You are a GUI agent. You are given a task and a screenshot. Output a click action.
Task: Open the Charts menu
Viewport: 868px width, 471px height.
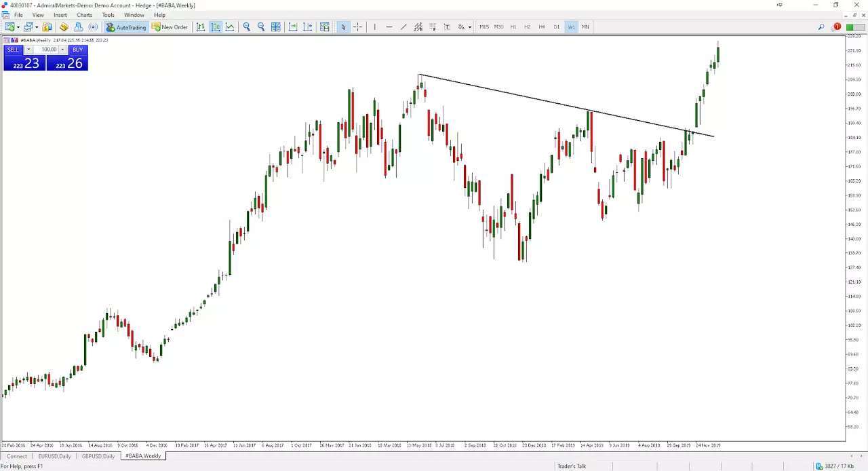pyautogui.click(x=84, y=15)
